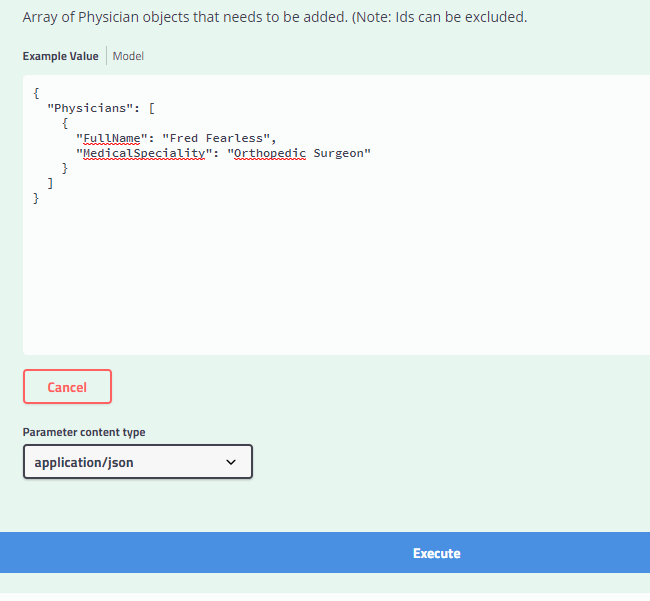Click the opening curly brace on the first line
Screen dimensions: 650x601
(x=36, y=93)
